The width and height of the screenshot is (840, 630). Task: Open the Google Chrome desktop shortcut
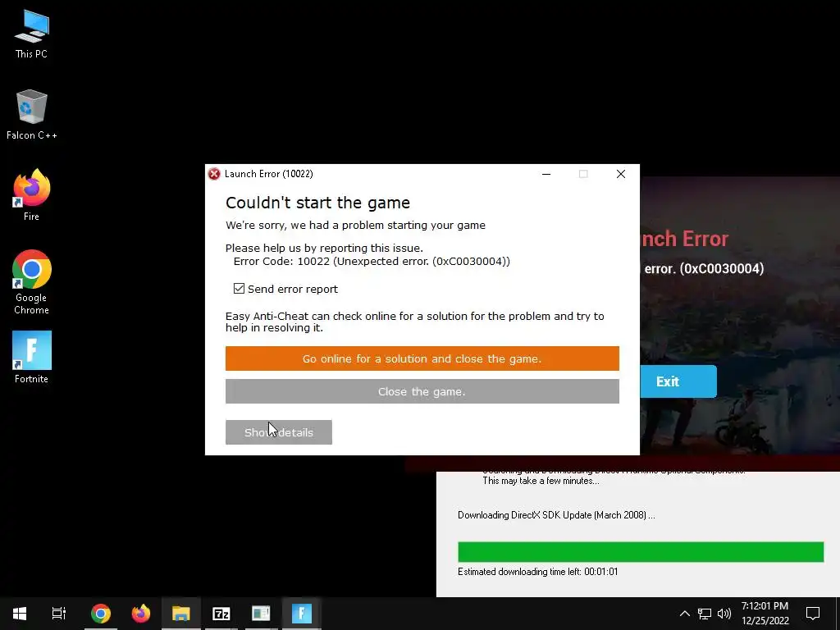point(32,282)
